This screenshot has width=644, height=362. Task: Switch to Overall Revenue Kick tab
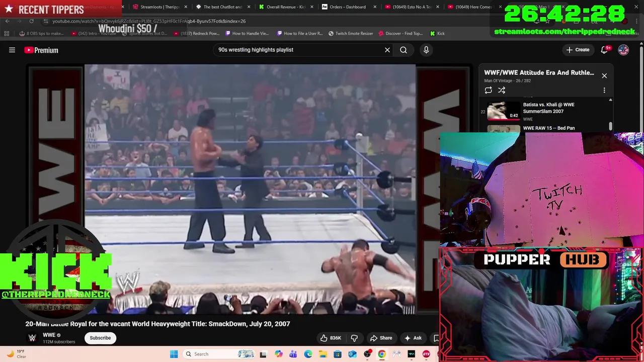284,7
